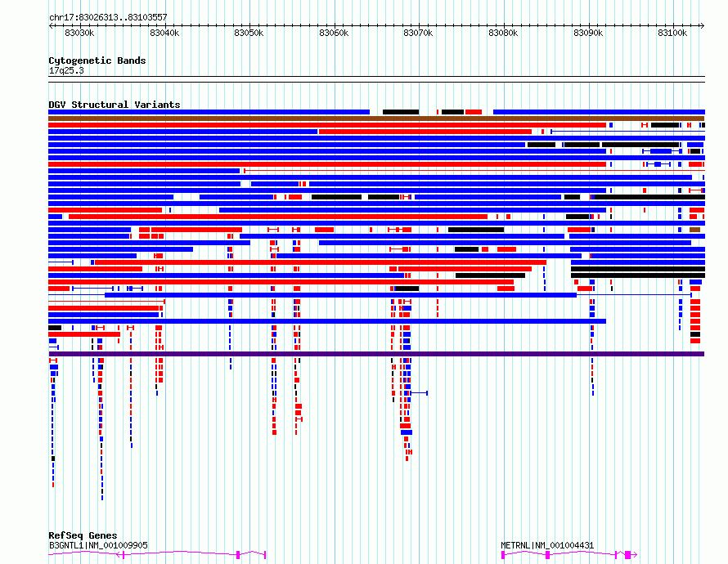The width and height of the screenshot is (728, 564).
Task: Click the 83090k ruler tick label
Action: coord(588,33)
